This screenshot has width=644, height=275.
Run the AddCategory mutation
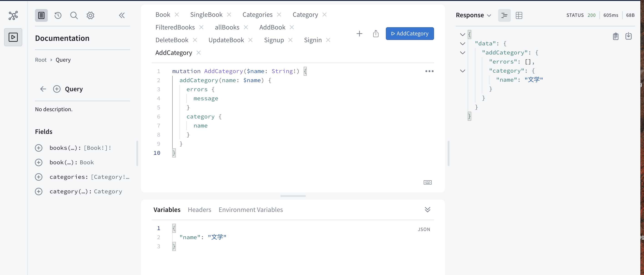click(x=409, y=33)
